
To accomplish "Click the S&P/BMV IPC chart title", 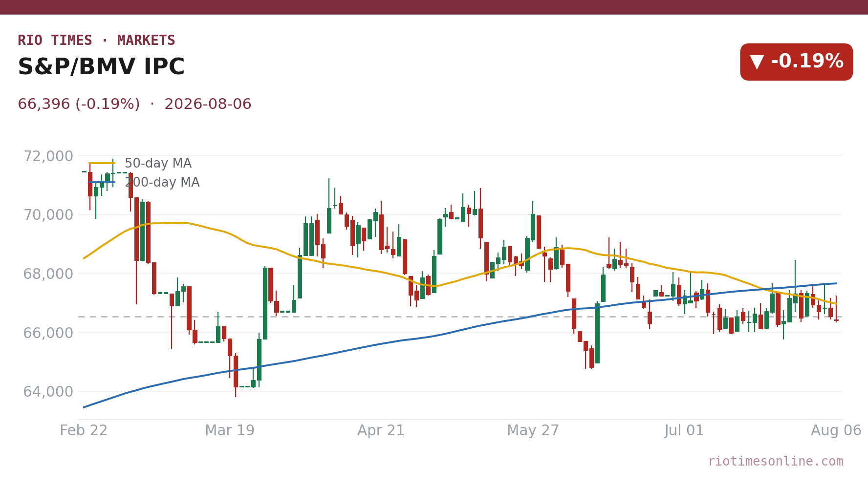I will (101, 67).
